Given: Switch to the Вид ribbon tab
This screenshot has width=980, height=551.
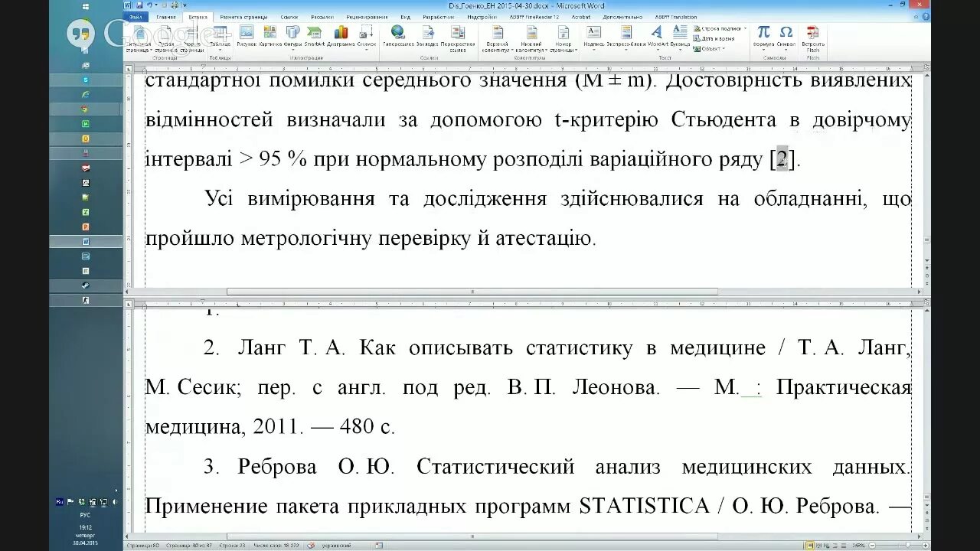Looking at the screenshot, I should pos(405,16).
